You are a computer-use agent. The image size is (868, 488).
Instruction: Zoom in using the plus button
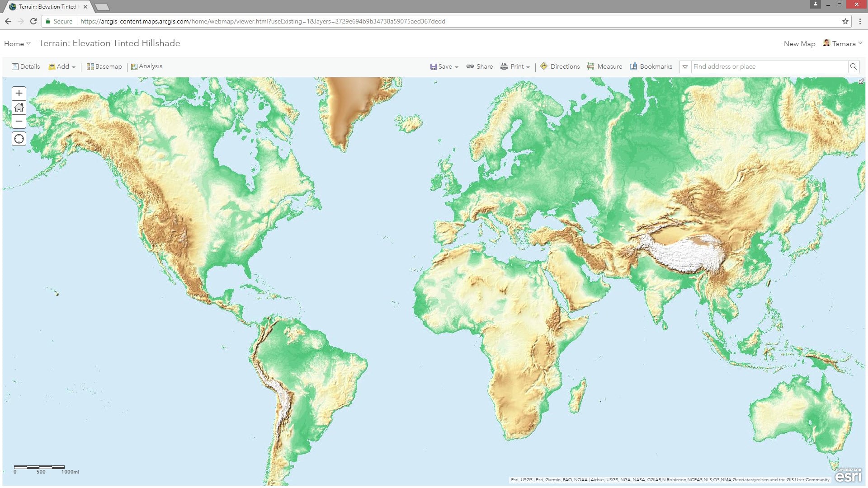pyautogui.click(x=19, y=93)
